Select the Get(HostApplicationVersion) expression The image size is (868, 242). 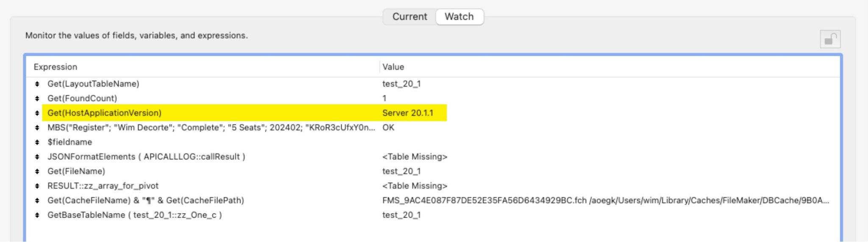pyautogui.click(x=104, y=113)
